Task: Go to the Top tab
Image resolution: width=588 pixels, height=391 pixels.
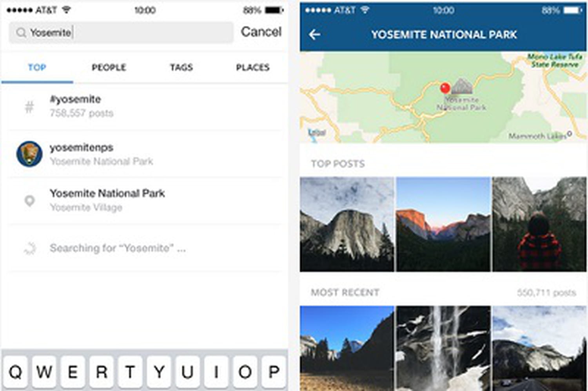Action: pyautogui.click(x=37, y=67)
